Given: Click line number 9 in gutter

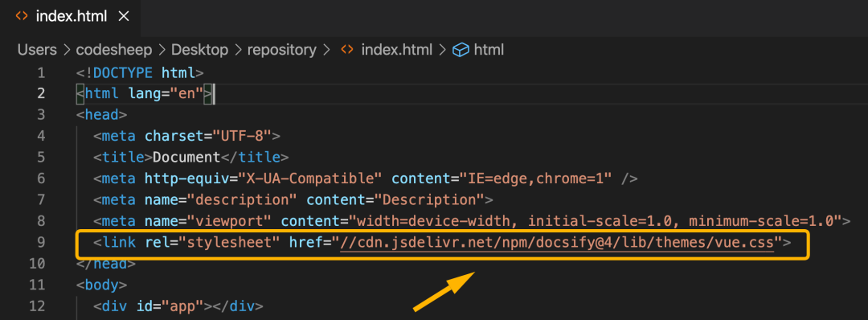Looking at the screenshot, I should [41, 243].
